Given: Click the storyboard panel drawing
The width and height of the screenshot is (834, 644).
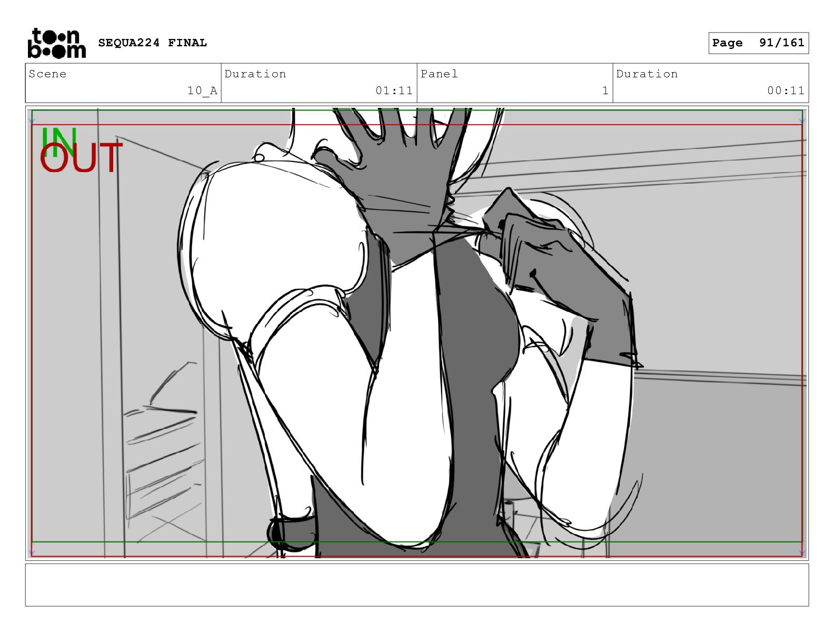Looking at the screenshot, I should point(417,333).
